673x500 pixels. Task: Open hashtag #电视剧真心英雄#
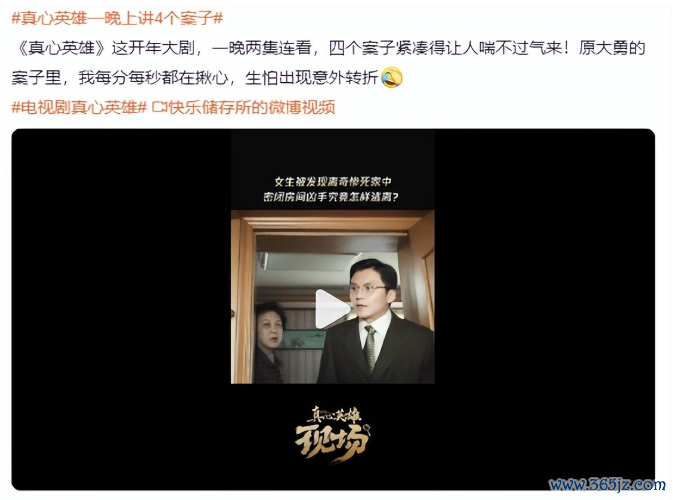tap(79, 107)
